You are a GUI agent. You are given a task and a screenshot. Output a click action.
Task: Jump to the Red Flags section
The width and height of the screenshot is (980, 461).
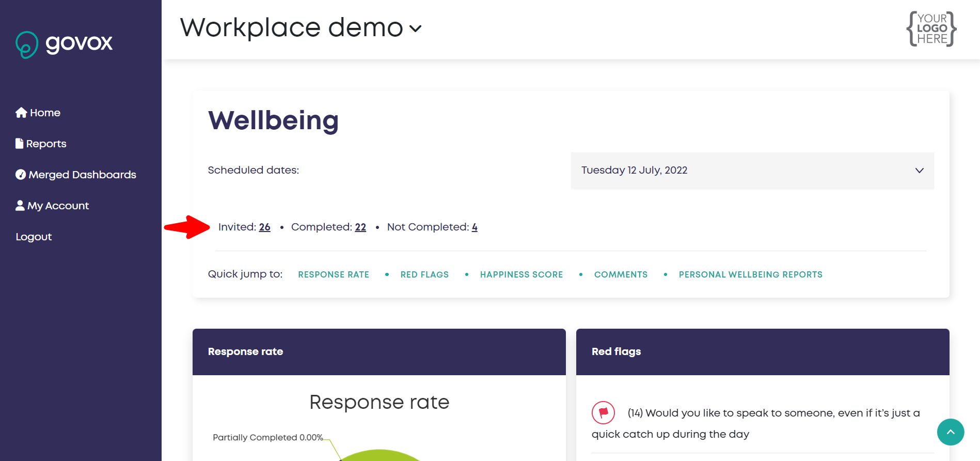coord(424,274)
